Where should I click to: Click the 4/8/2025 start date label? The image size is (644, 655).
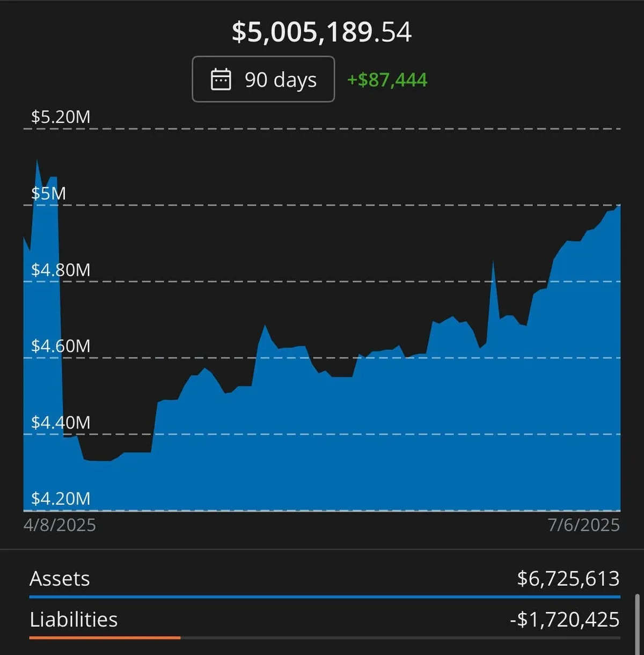[60, 525]
